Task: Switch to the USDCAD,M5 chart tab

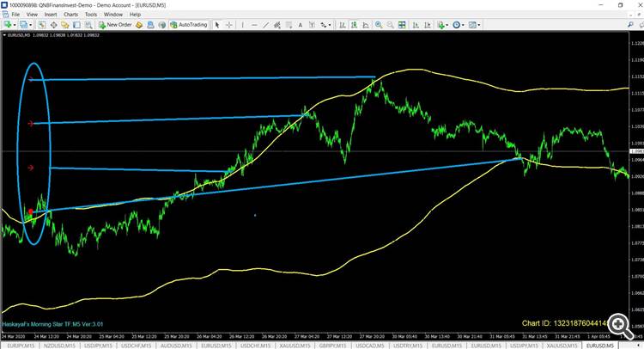Action: [372, 346]
